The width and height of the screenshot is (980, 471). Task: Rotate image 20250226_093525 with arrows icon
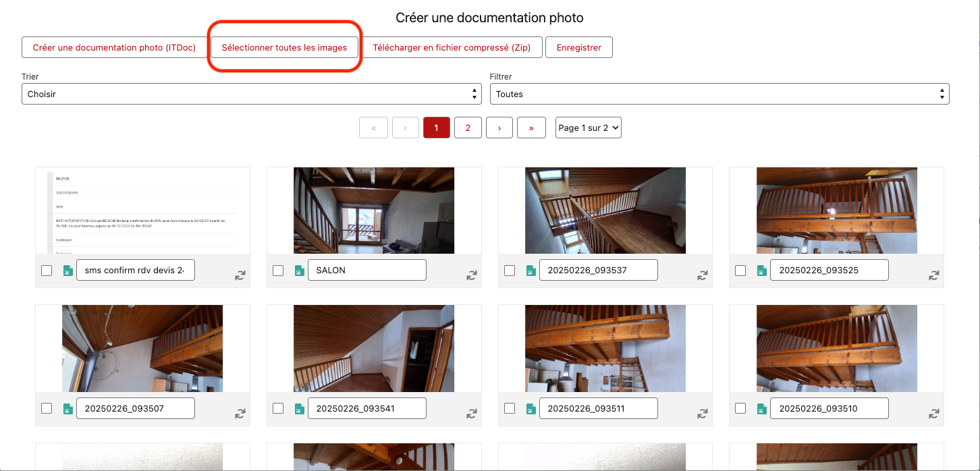[934, 275]
